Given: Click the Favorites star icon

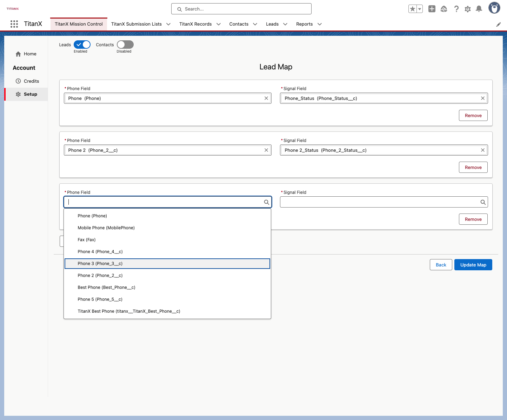Looking at the screenshot, I should click(412, 9).
